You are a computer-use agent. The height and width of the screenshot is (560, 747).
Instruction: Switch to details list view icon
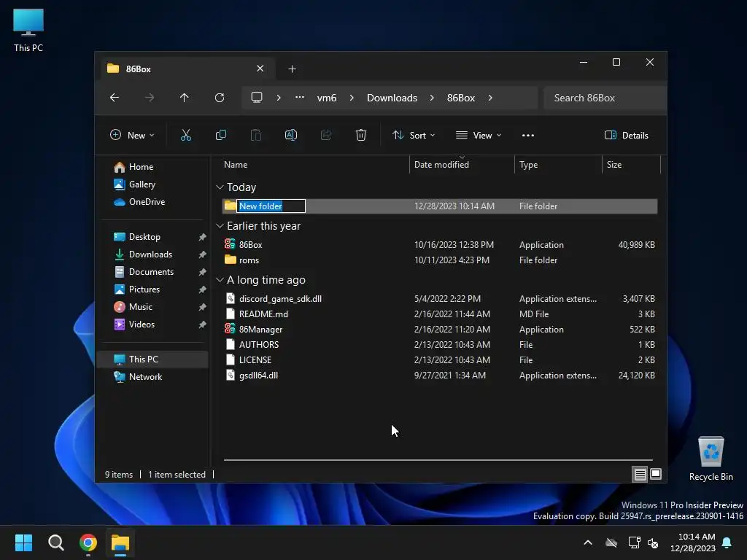640,474
